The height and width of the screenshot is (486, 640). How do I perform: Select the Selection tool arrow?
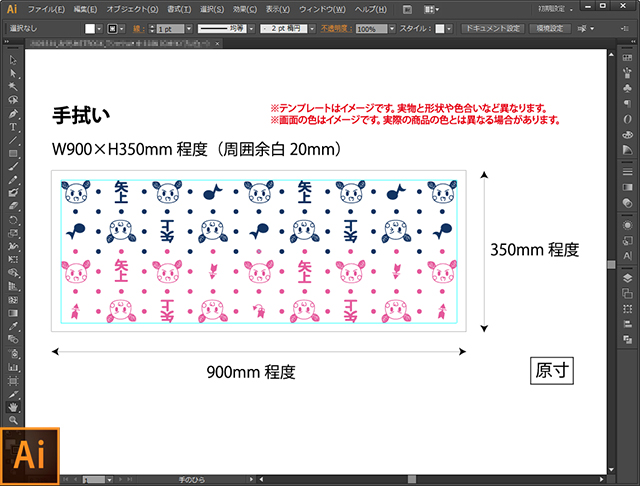[x=13, y=60]
